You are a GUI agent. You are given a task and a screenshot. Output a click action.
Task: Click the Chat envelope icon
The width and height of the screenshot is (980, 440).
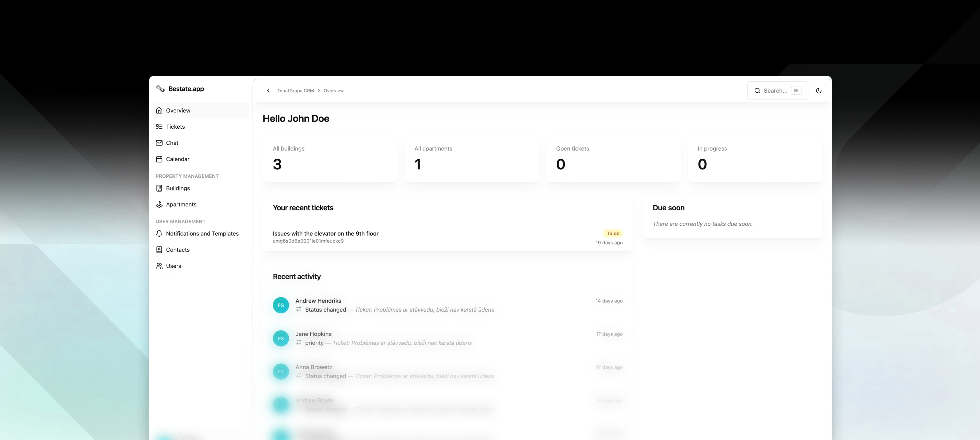point(159,143)
